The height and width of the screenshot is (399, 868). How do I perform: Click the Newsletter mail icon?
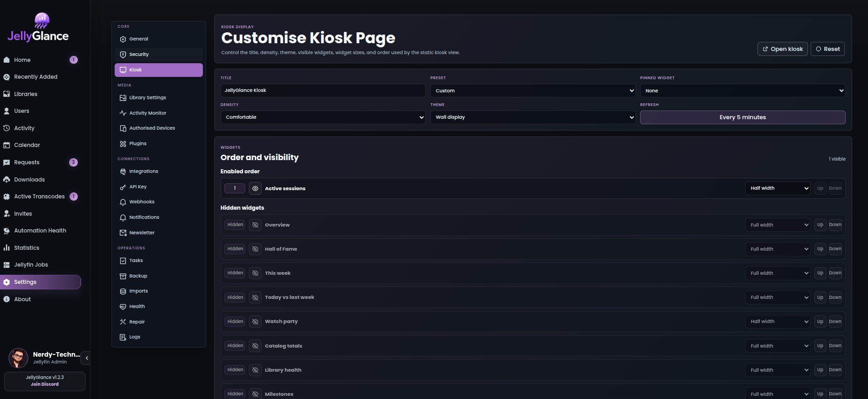click(123, 233)
